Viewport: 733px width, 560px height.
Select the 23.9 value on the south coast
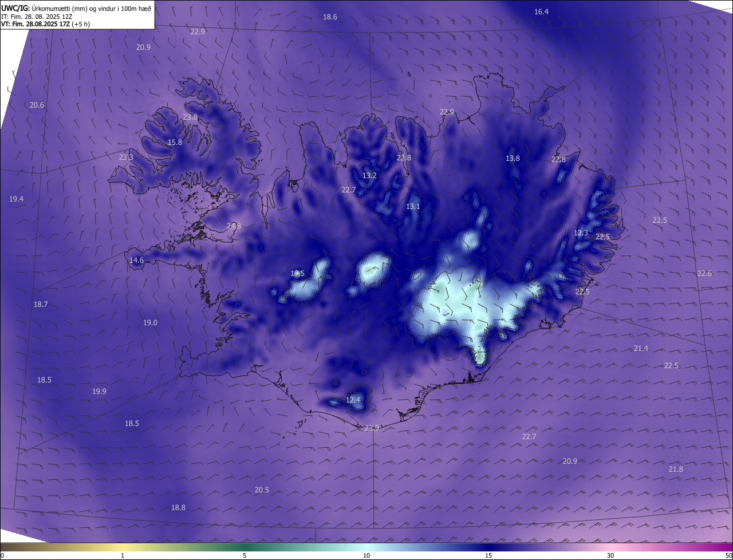[372, 428]
